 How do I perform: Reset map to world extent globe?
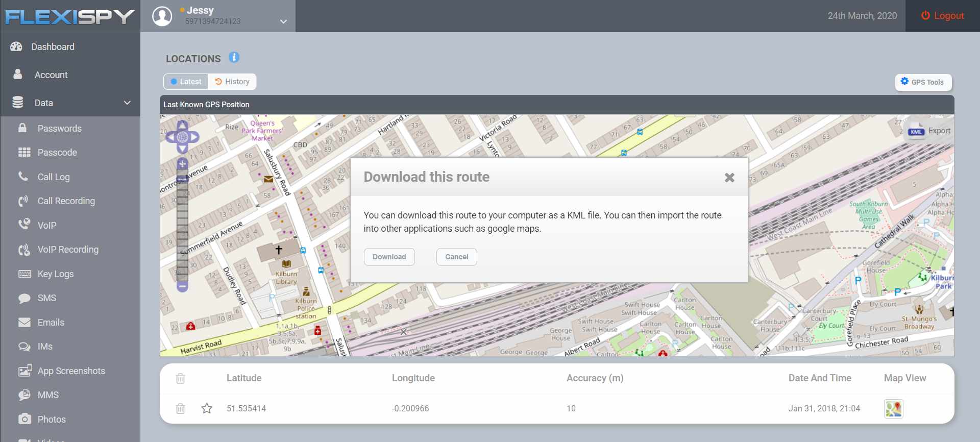coord(182,137)
